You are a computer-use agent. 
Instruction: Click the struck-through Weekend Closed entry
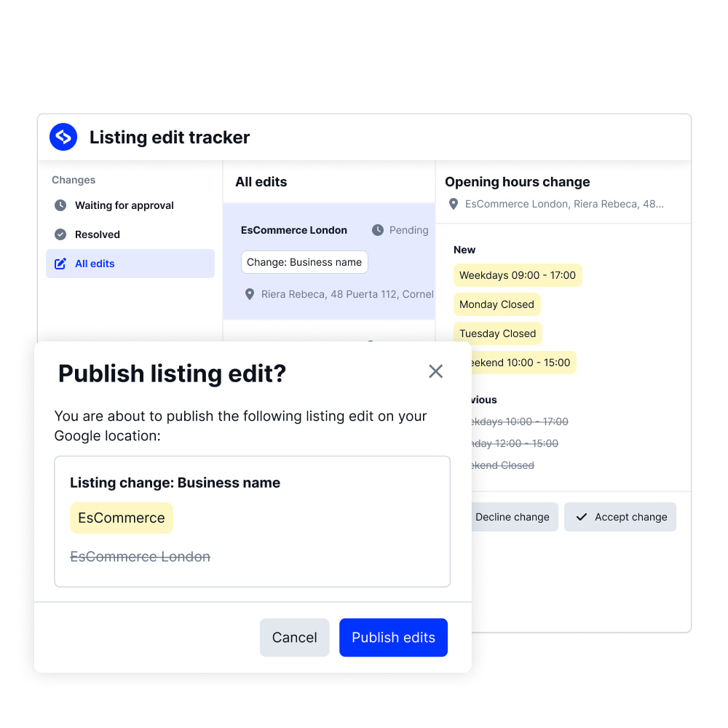503,465
